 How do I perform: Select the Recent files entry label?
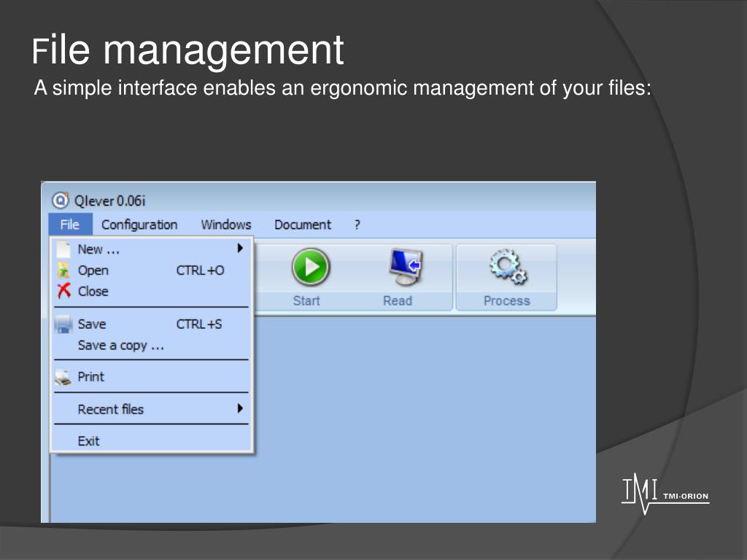tap(111, 410)
